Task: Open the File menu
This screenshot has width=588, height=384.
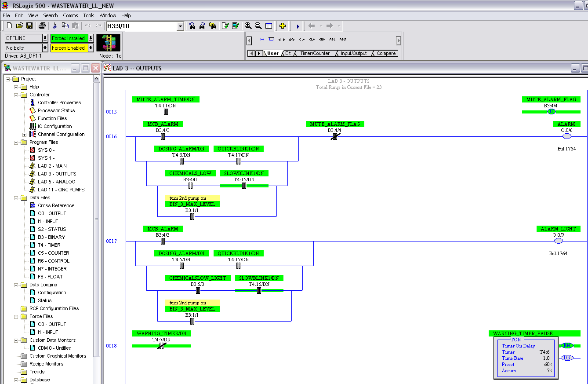Action: tap(6, 15)
